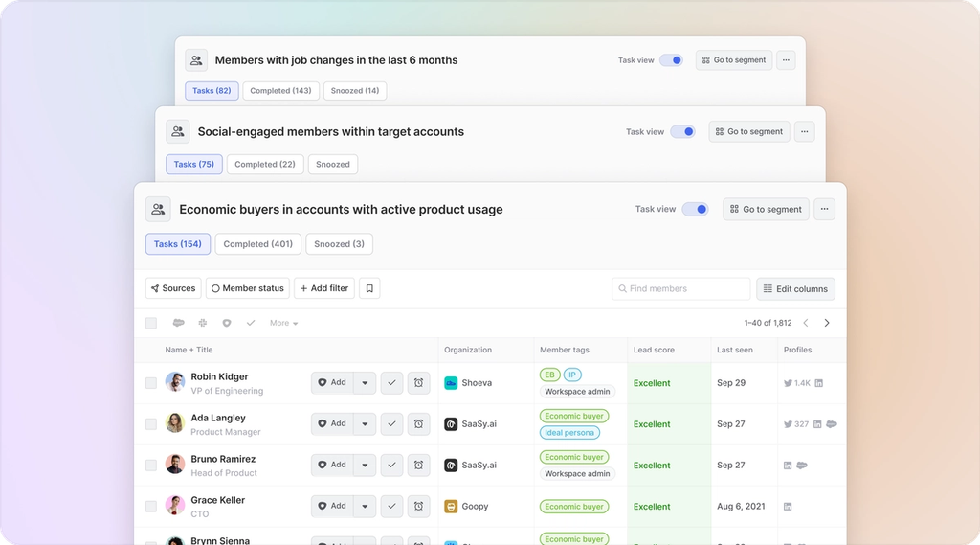Viewport: 980px width, 545px height.
Task: Open the Edit columns button
Action: click(x=795, y=288)
